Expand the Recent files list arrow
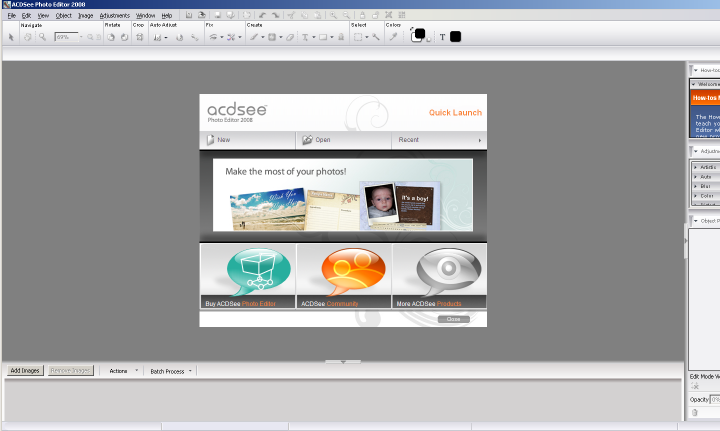 point(479,140)
